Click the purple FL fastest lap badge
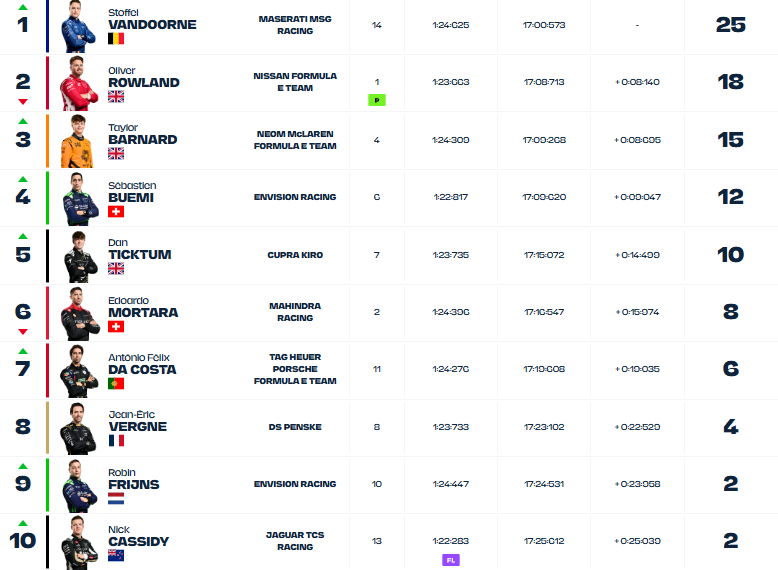Image resolution: width=778 pixels, height=570 pixels. pos(451,560)
